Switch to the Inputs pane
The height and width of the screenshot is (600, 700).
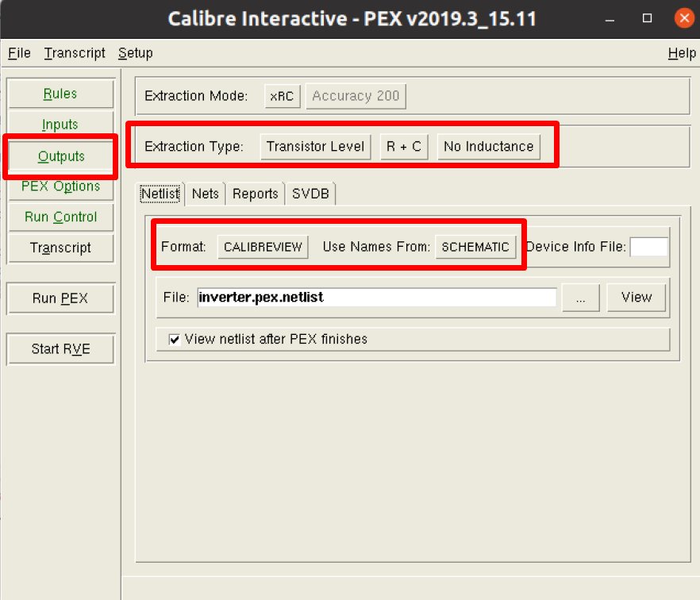coord(60,124)
